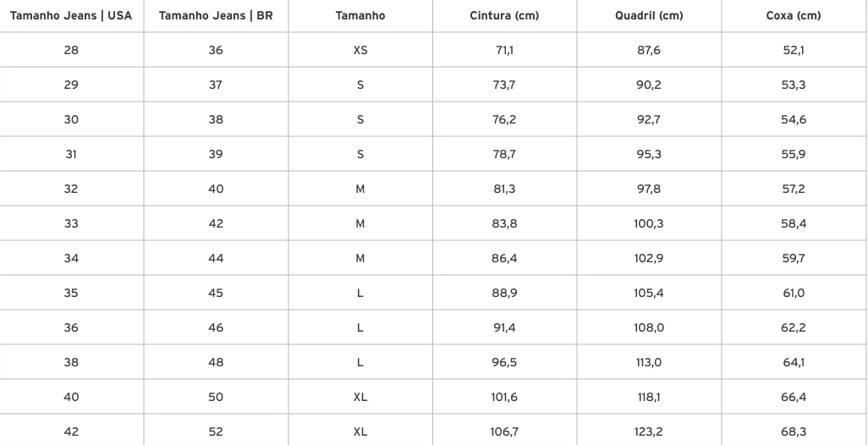This screenshot has height=445, width=868.
Task: Select BR jeans size 50 cell
Action: (x=216, y=397)
